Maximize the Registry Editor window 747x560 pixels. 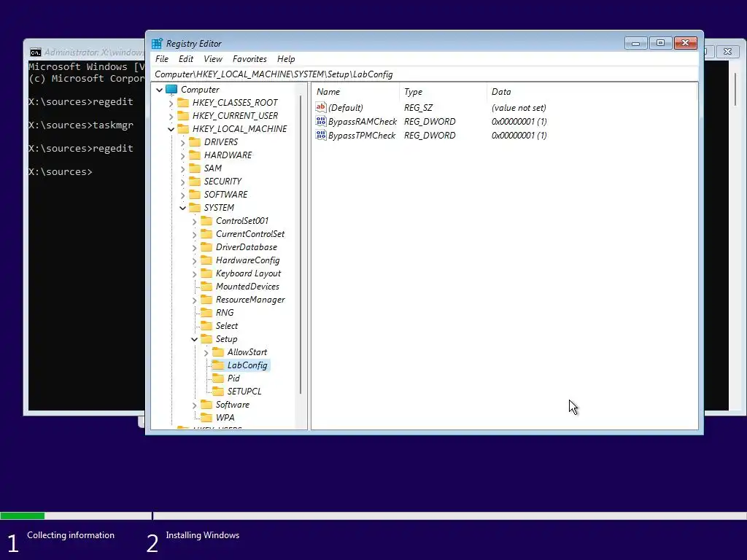(660, 43)
